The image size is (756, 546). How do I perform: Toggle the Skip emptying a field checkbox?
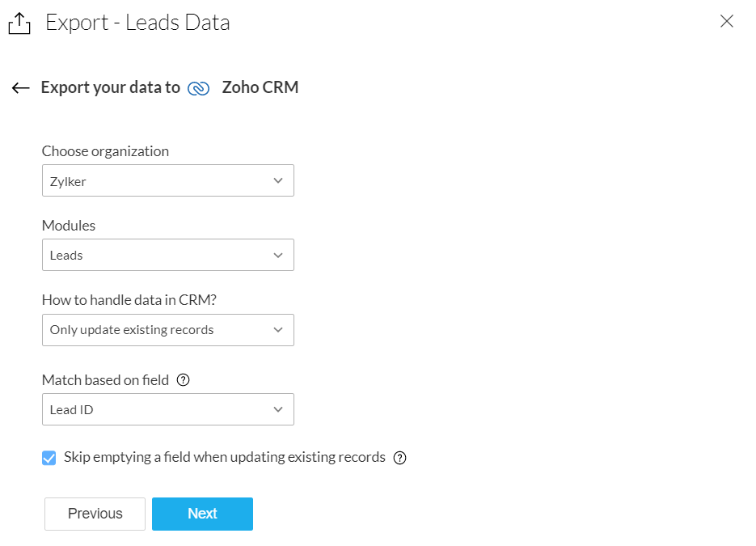[x=49, y=458]
